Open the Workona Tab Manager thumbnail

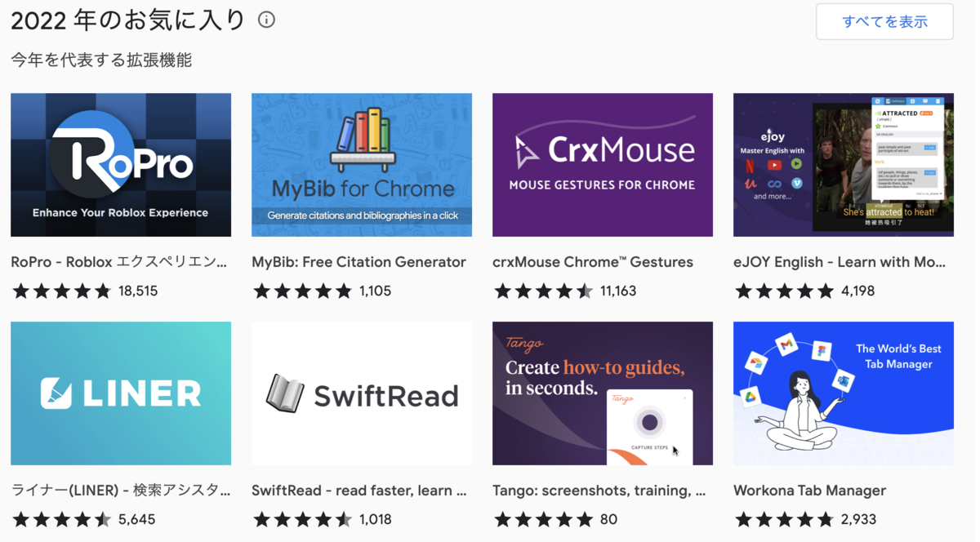click(x=844, y=393)
